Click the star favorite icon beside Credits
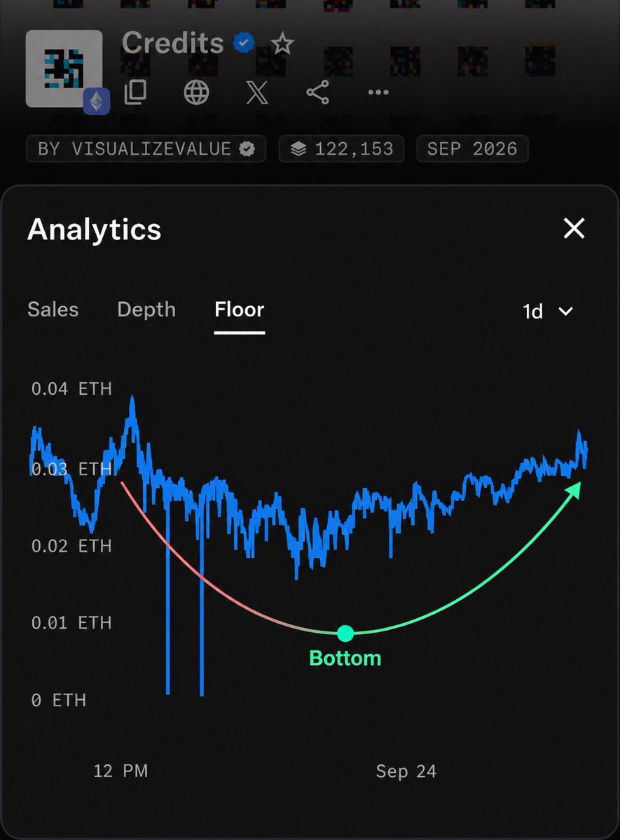 tap(282, 45)
